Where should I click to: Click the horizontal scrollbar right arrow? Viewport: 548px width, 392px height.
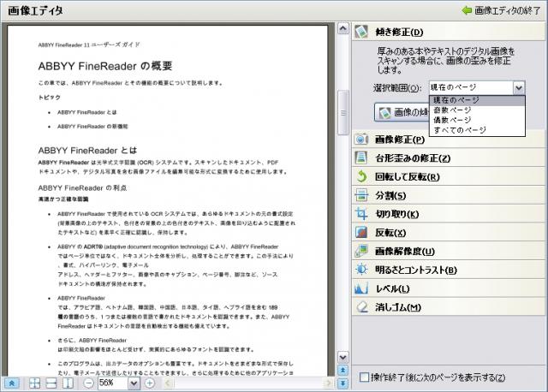(328, 383)
